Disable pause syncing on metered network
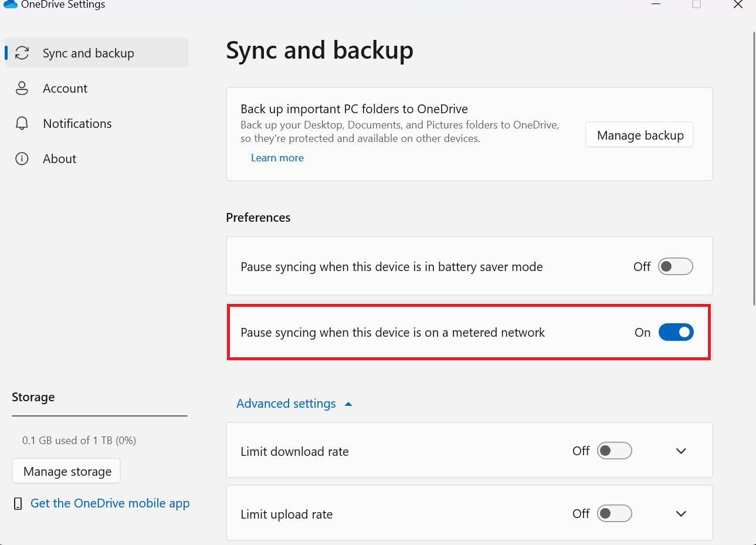Image resolution: width=756 pixels, height=545 pixels. coord(676,333)
